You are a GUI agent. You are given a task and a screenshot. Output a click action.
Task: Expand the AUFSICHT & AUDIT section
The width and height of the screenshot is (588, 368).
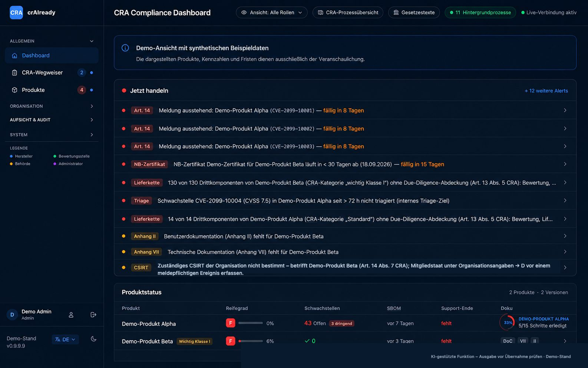92,120
